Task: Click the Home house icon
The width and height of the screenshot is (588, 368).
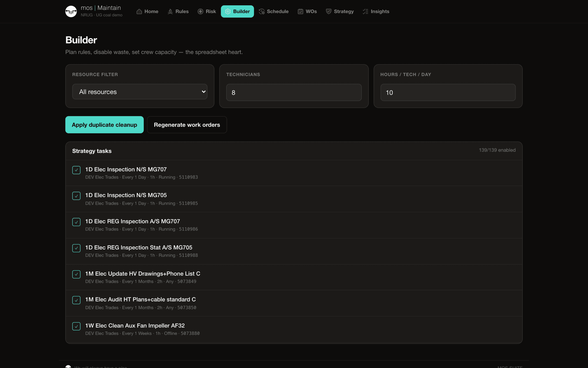Action: (139, 11)
